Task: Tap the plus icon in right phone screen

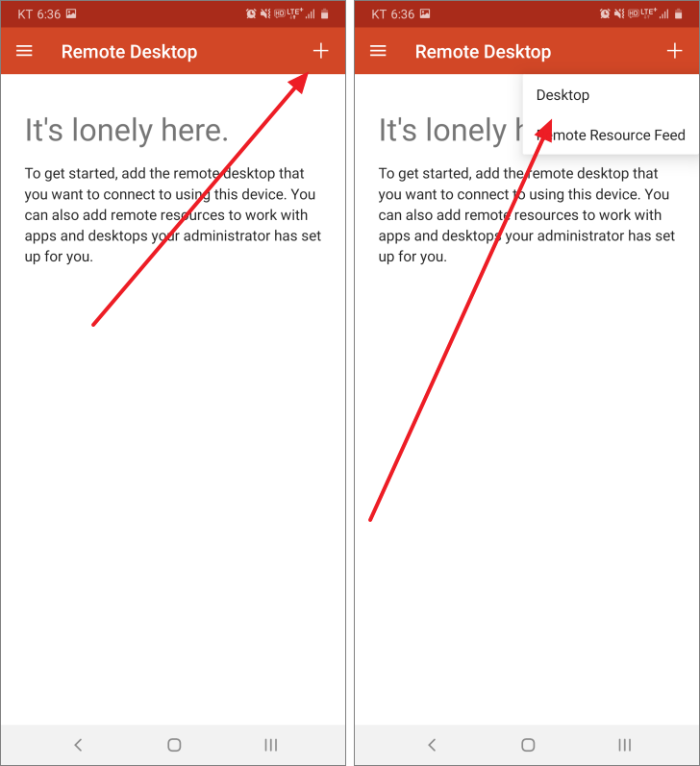Action: click(x=675, y=51)
